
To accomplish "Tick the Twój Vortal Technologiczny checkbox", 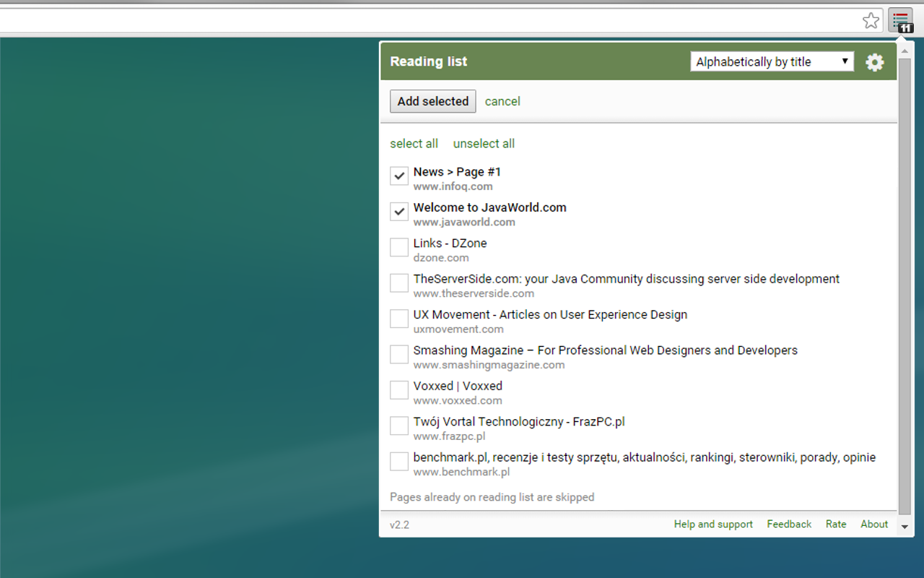I will click(399, 426).
